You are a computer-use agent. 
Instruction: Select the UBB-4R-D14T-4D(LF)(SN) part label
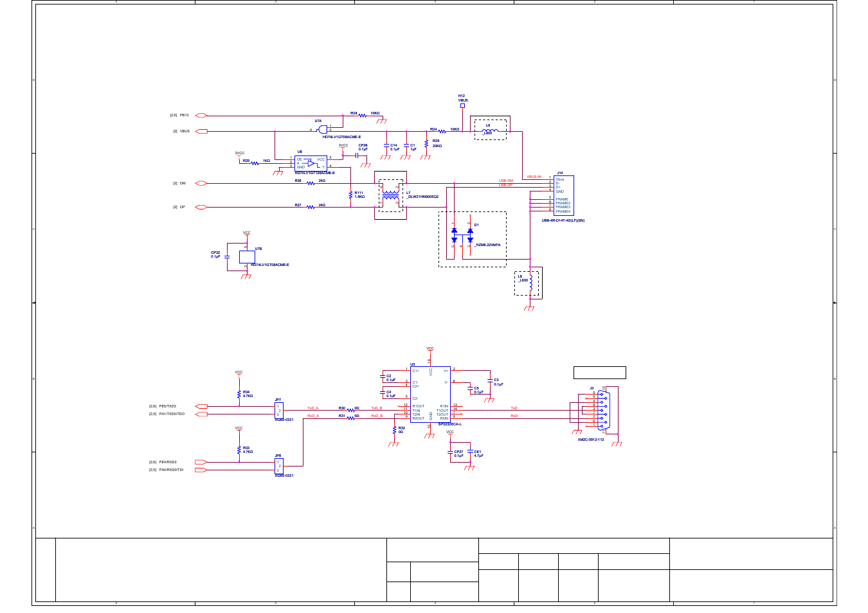pyautogui.click(x=563, y=220)
